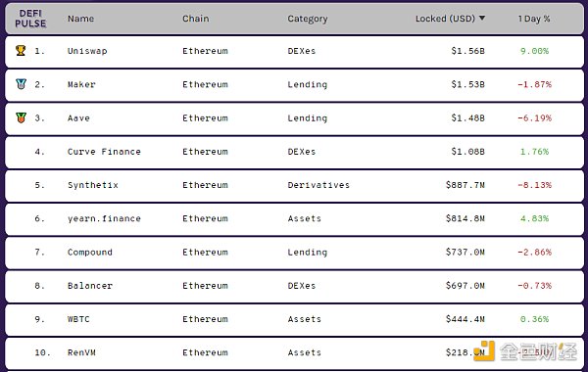Viewport: 588px width, 372px height.
Task: Select the Compound project name
Action: coord(90,253)
